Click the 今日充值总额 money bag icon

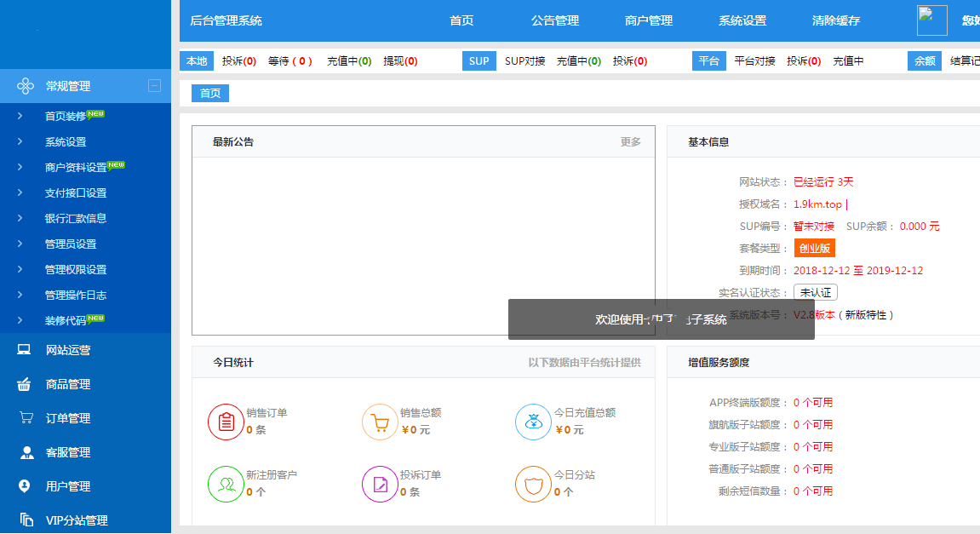[533, 422]
